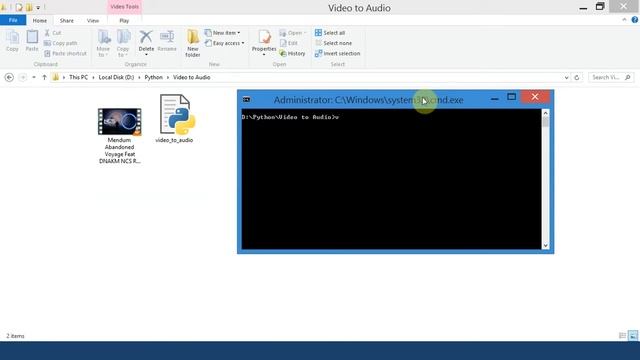Open the New item dropdown
The height and width of the screenshot is (360, 640).
pos(222,33)
